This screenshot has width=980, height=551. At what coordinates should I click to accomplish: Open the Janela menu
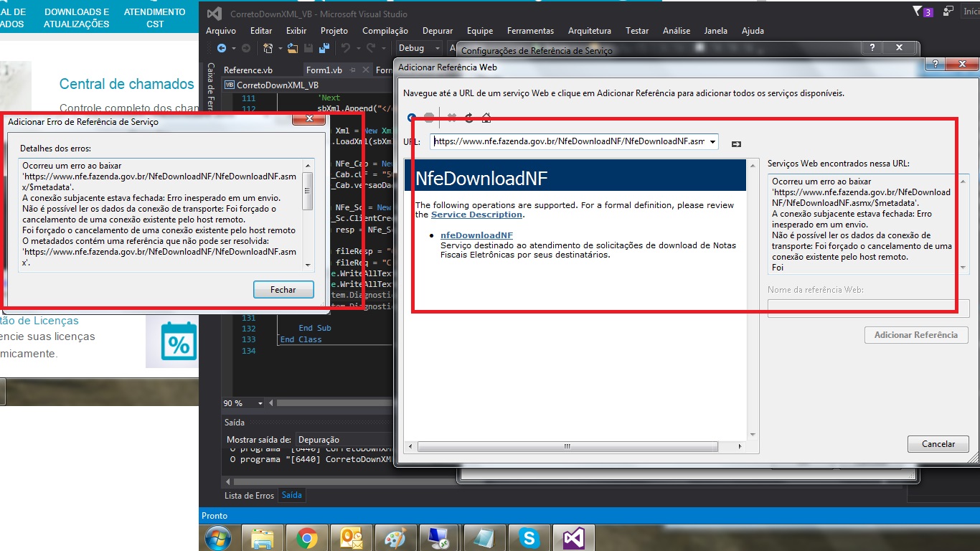[715, 31]
